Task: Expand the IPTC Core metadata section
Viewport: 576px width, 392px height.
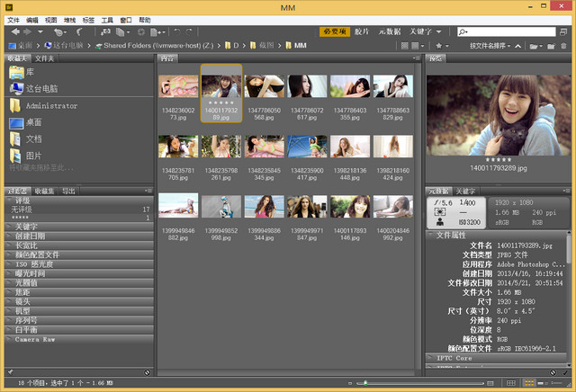Action: tap(455, 358)
